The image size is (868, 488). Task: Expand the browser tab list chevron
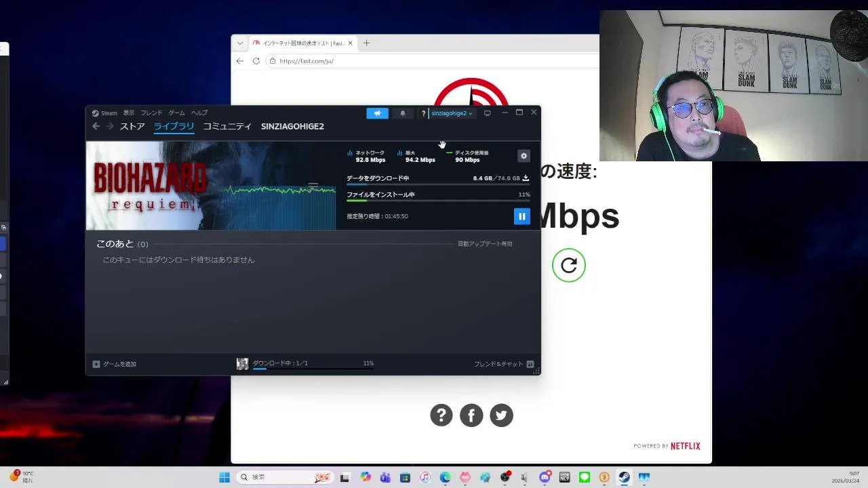[x=239, y=43]
